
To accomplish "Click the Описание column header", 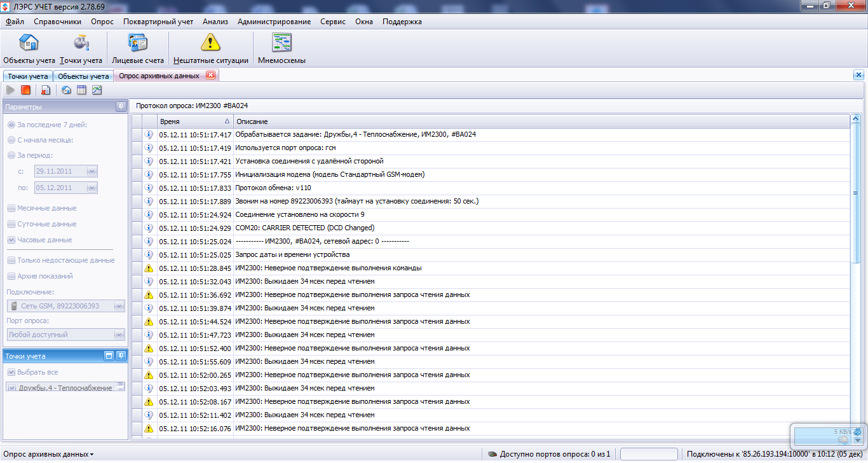I will point(541,121).
